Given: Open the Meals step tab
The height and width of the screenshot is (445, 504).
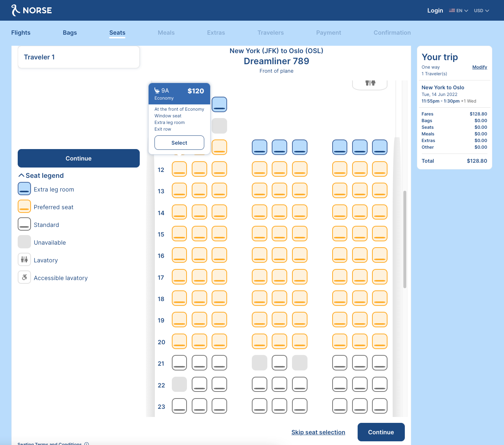Looking at the screenshot, I should (166, 32).
